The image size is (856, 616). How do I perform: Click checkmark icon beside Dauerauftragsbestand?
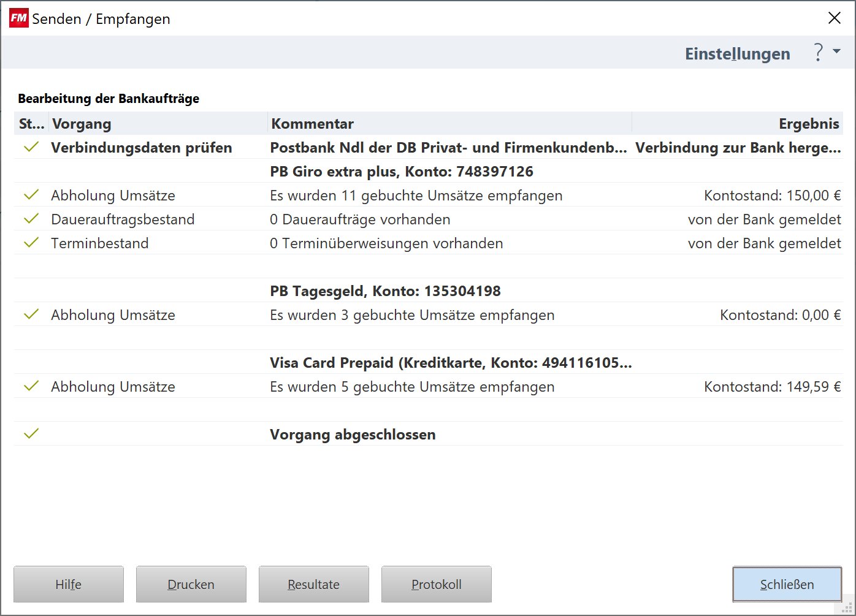(31, 219)
